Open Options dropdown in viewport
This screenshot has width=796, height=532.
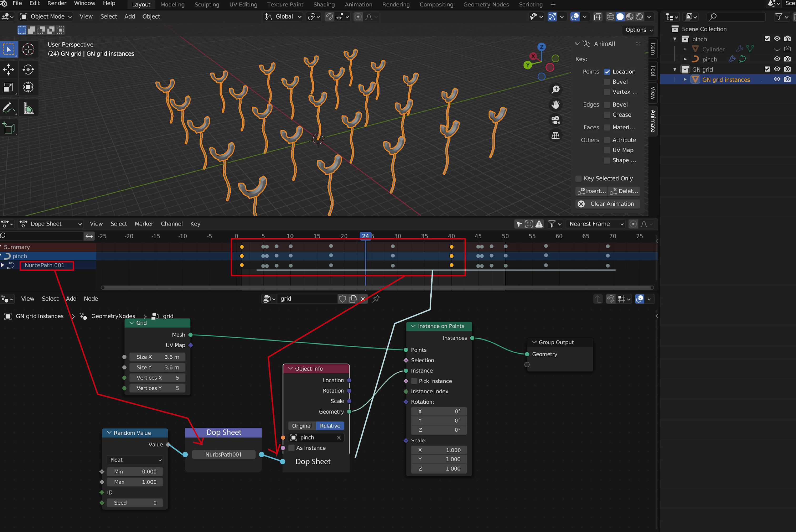click(639, 30)
